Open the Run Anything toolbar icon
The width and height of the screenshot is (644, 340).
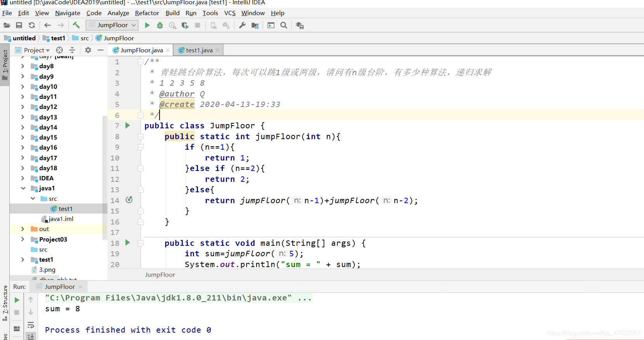271,25
